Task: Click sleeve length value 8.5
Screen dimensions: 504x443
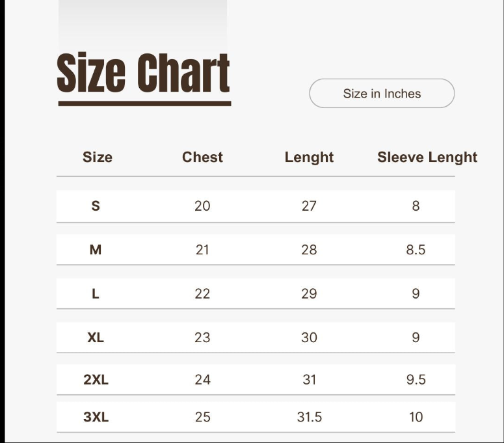Action: pyautogui.click(x=416, y=250)
